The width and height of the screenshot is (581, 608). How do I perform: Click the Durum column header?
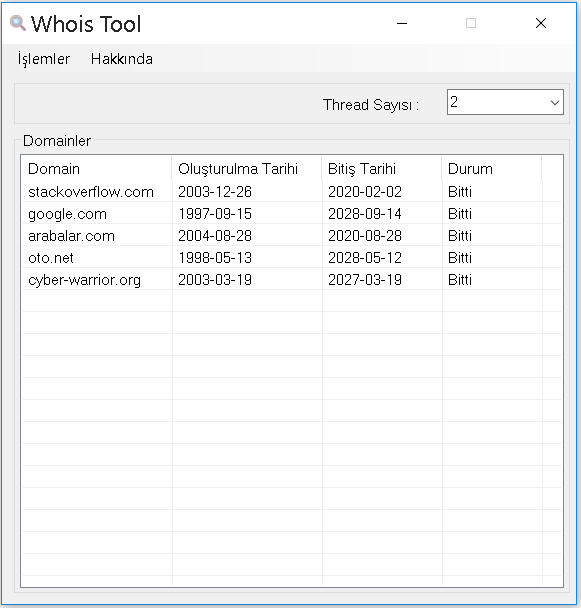point(491,169)
